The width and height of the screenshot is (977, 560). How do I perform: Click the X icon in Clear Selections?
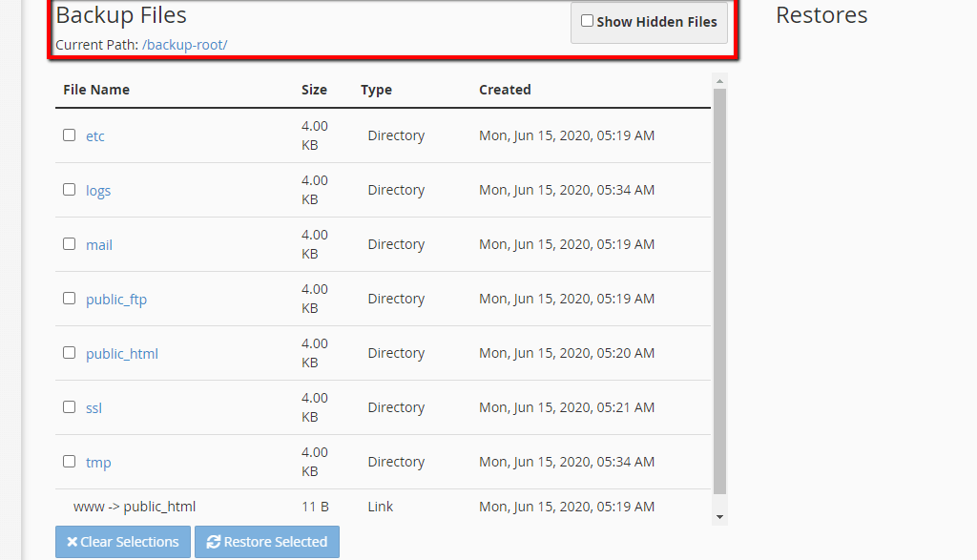point(73,542)
